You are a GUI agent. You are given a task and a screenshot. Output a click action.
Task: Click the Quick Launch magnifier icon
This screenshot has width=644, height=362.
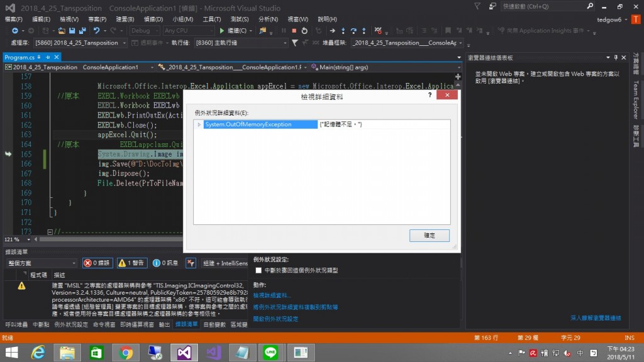(590, 6)
